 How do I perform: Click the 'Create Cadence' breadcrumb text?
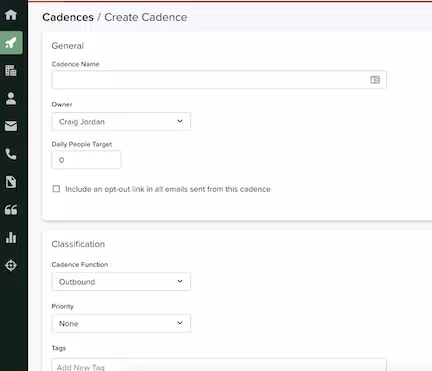[146, 17]
